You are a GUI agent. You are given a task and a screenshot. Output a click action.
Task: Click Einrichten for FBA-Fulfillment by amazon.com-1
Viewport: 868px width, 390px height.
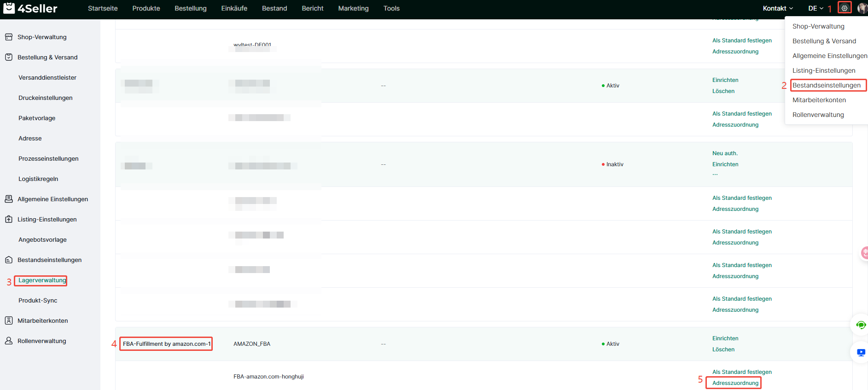(725, 338)
